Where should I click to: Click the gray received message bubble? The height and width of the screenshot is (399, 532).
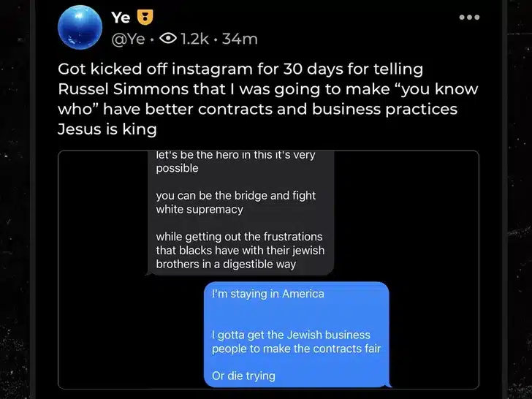(x=241, y=212)
